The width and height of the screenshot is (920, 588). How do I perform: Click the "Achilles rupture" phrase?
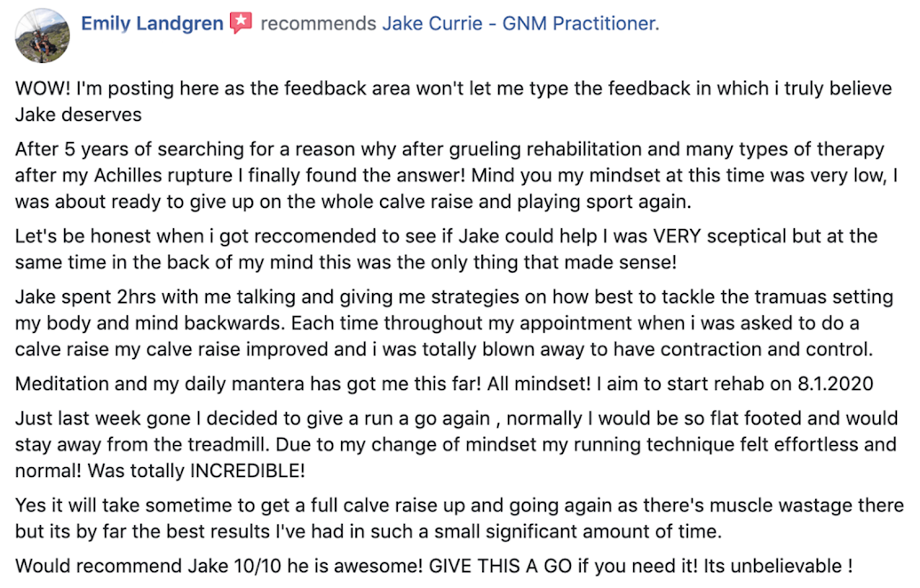click(163, 176)
